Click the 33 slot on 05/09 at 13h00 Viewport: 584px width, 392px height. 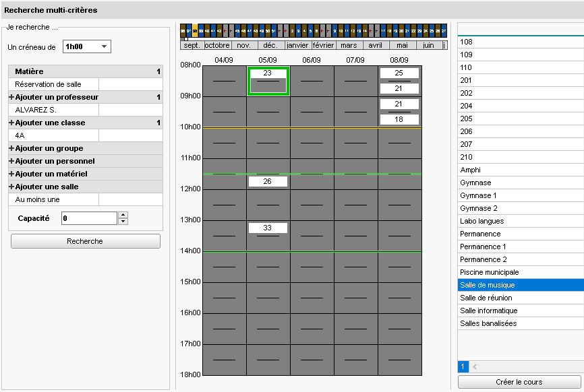coord(268,228)
